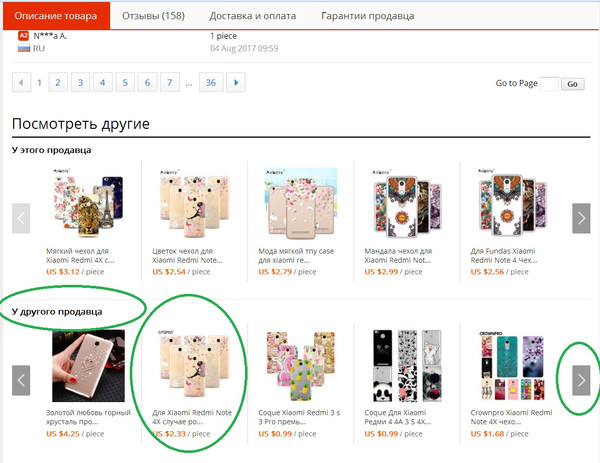Click the reviewer name N***a A.
Screen dimensions: 600x463
click(50, 36)
